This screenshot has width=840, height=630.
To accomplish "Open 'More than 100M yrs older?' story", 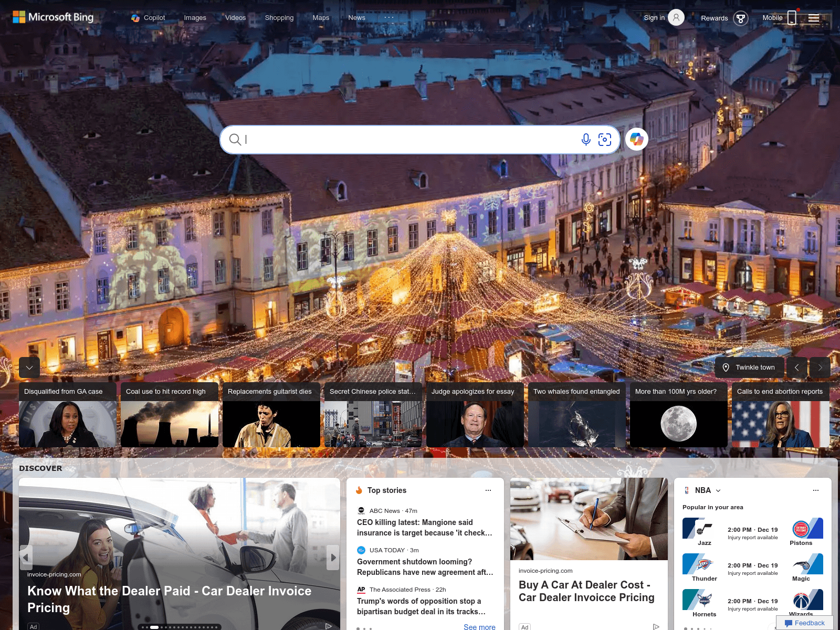I will click(679, 415).
